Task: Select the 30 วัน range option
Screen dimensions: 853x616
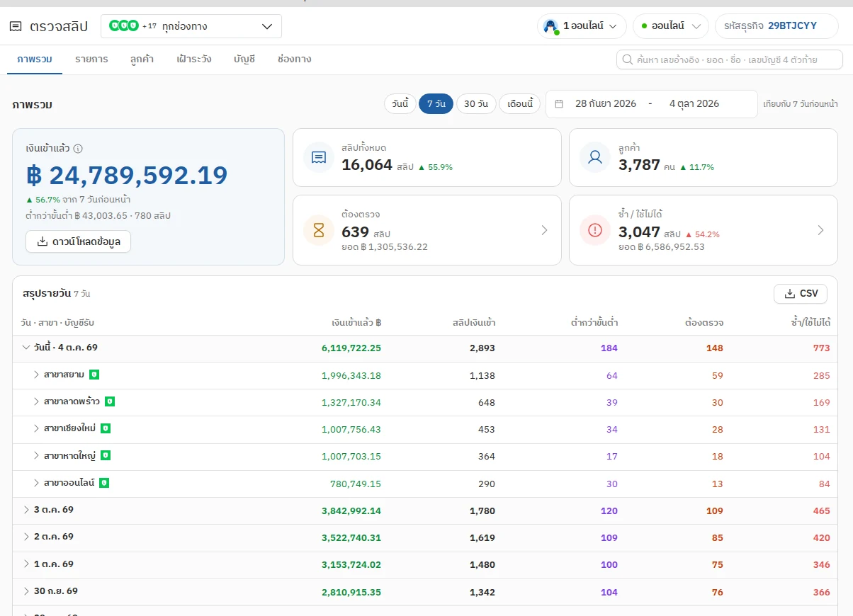Action: 476,104
